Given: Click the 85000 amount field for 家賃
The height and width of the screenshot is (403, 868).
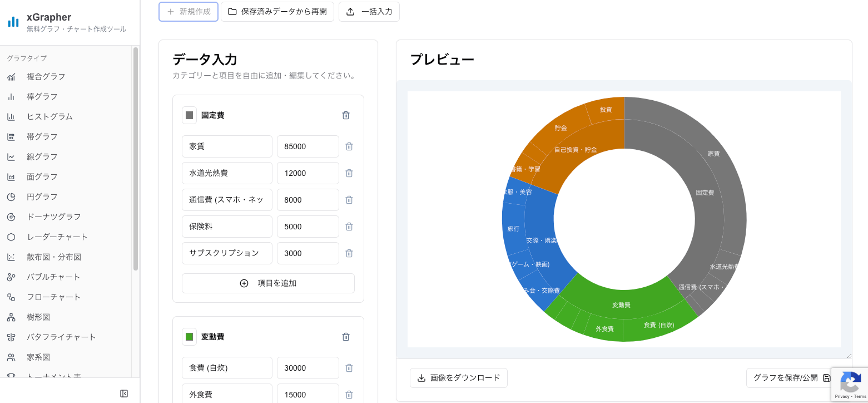Looking at the screenshot, I should pyautogui.click(x=307, y=146).
